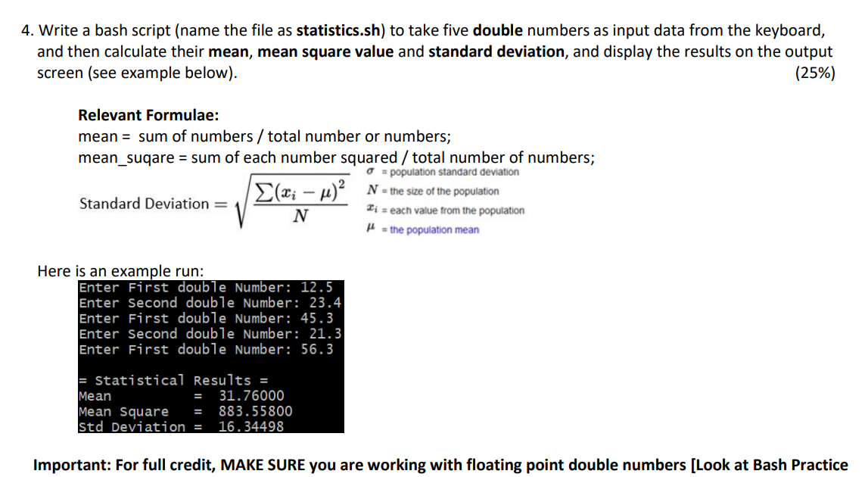Click the "Standard Deviation =" formula label
This screenshot has width=868, height=477.
154,204
